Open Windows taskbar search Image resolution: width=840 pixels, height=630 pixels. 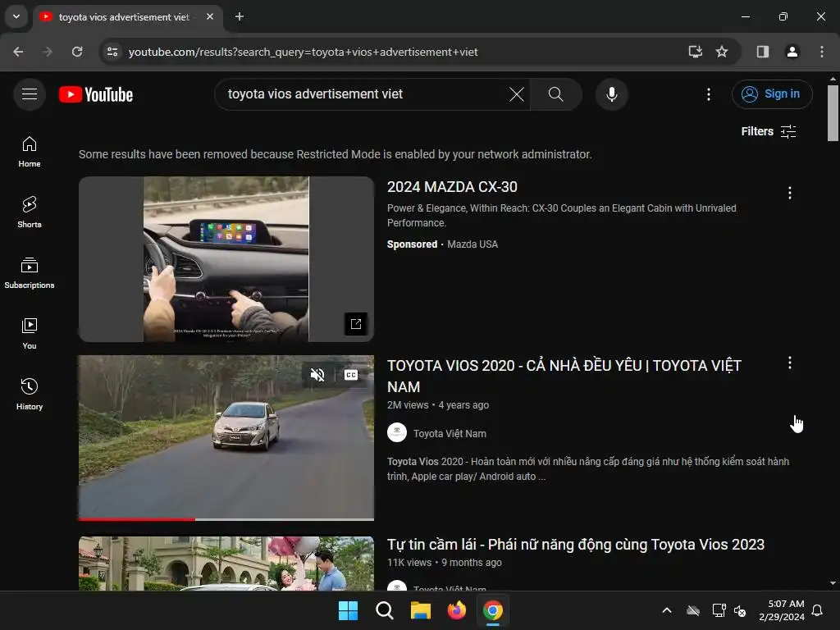click(384, 610)
